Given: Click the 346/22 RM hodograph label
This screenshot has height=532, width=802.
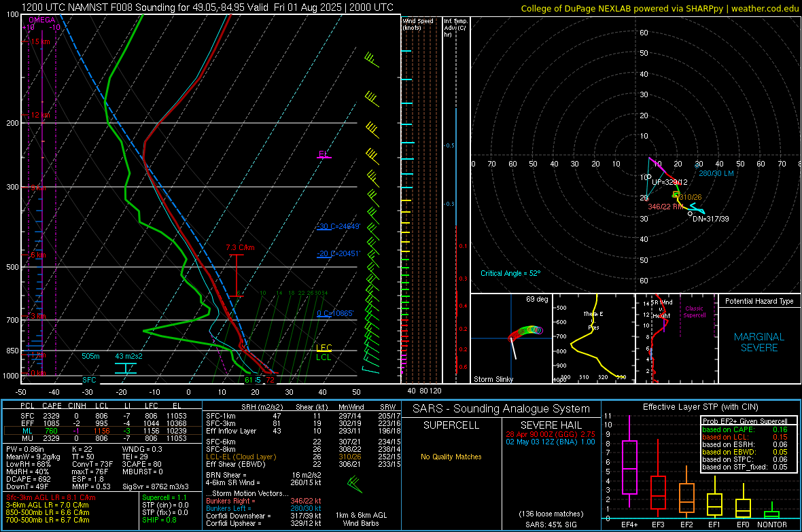Looking at the screenshot, I should point(665,207).
